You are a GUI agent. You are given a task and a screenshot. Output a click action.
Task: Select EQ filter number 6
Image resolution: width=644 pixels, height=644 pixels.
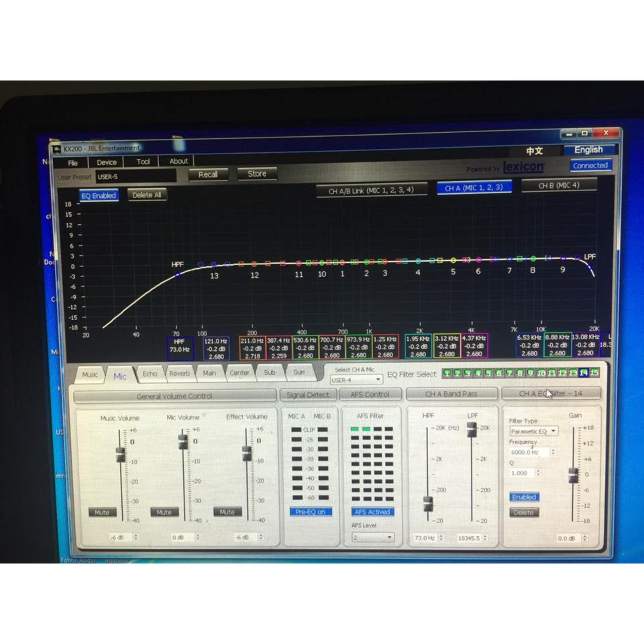coord(499,373)
